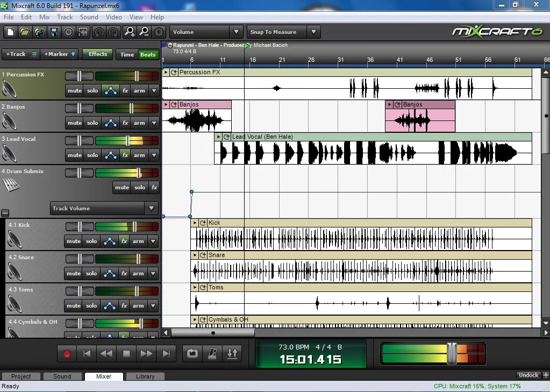
Task: Toggle loop playback mode in the transport
Action: click(x=192, y=353)
